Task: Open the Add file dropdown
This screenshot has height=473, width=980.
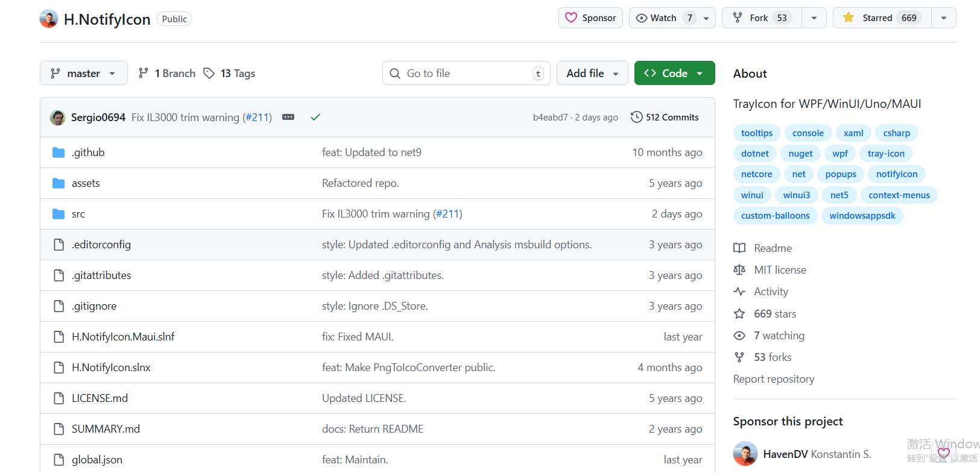Action: [x=592, y=74]
